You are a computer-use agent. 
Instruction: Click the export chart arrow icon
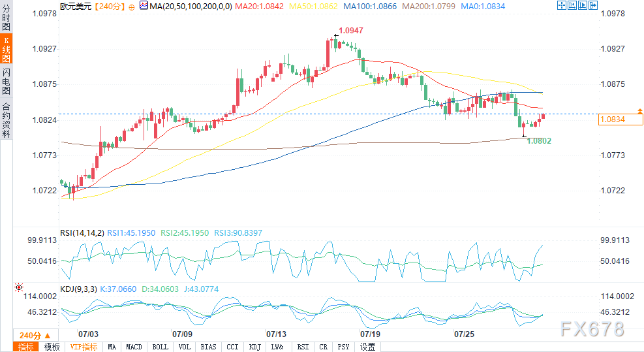pyautogui.click(x=593, y=5)
